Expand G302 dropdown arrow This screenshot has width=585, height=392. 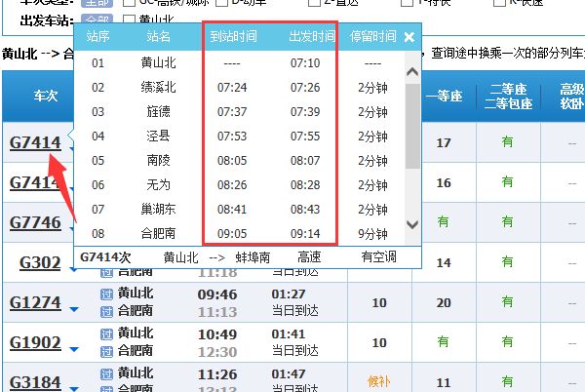(73, 268)
